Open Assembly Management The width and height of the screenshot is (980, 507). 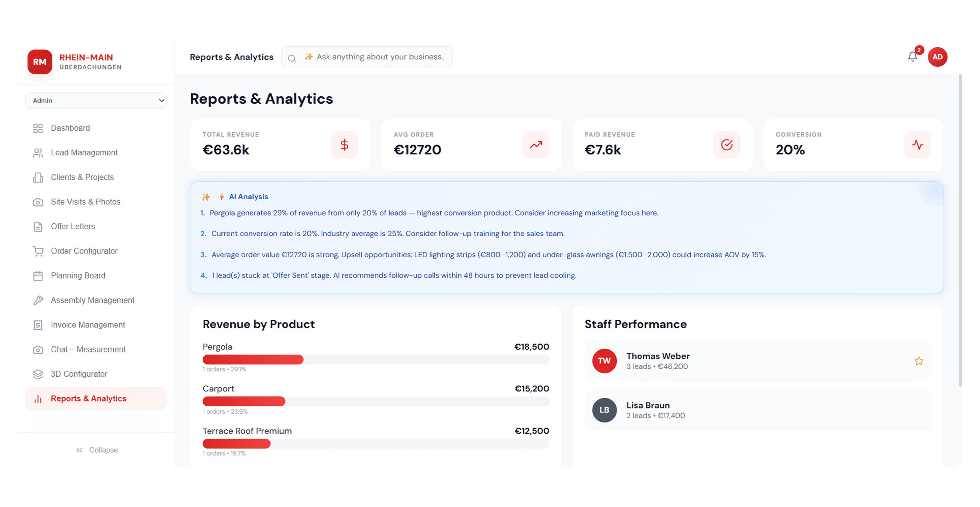pyautogui.click(x=96, y=300)
